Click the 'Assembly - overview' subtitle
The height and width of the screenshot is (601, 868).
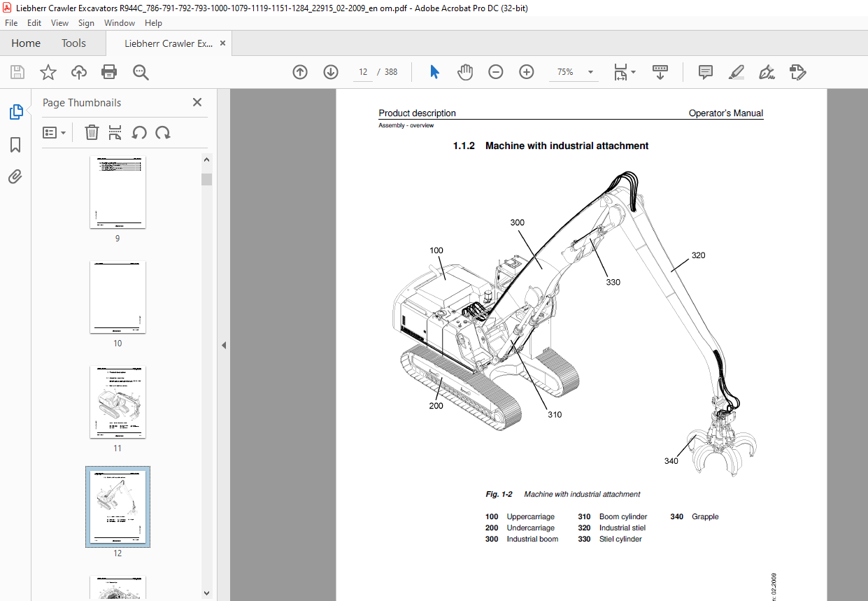point(406,125)
